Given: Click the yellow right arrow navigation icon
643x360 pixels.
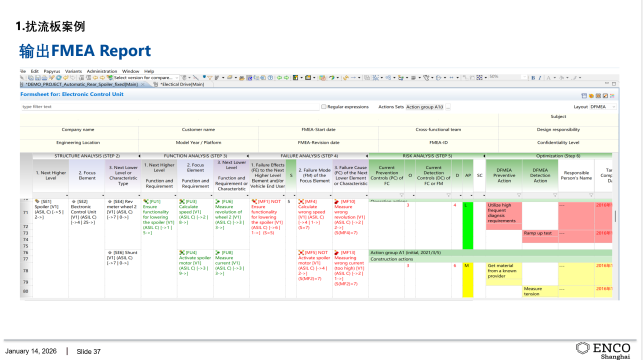Looking at the screenshot, I should point(102,77).
